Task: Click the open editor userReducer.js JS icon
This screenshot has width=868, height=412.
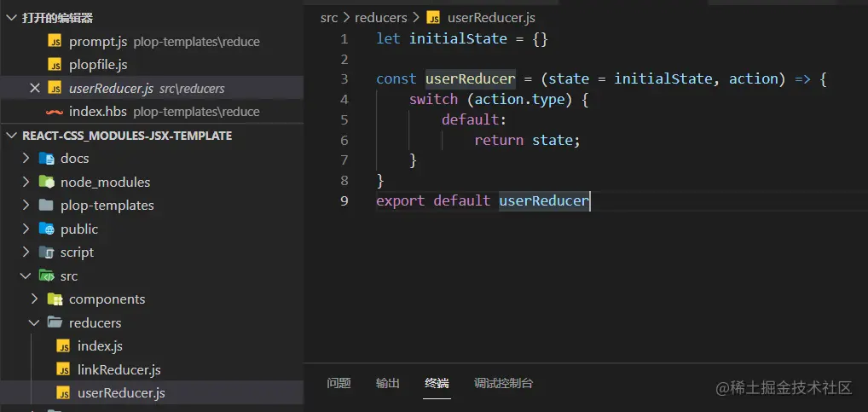Action: point(55,88)
